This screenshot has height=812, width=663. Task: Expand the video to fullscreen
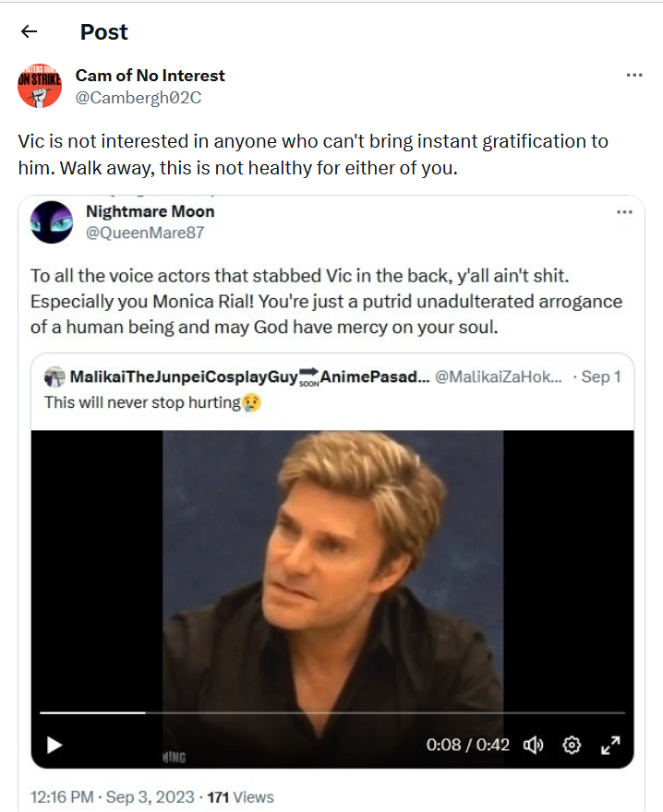[x=612, y=745]
